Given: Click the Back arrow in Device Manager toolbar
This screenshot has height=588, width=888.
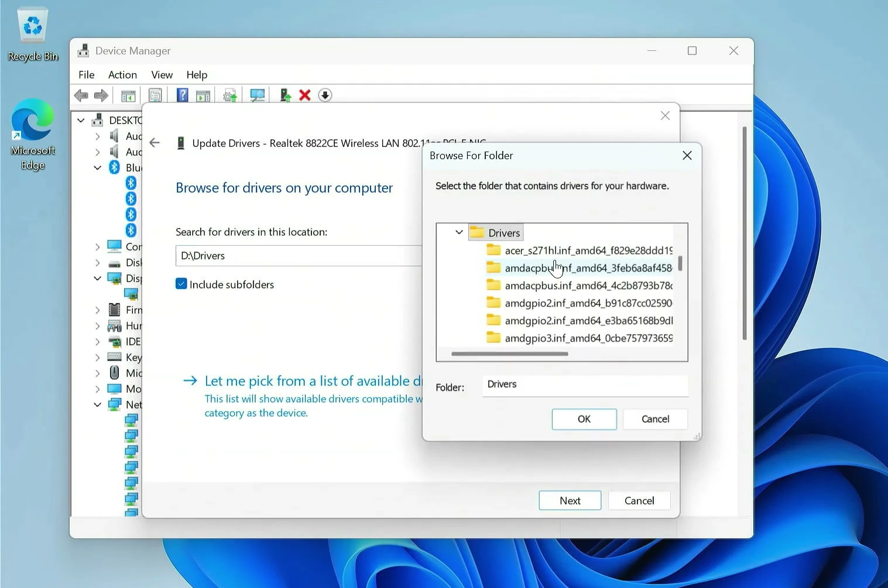Looking at the screenshot, I should point(81,95).
